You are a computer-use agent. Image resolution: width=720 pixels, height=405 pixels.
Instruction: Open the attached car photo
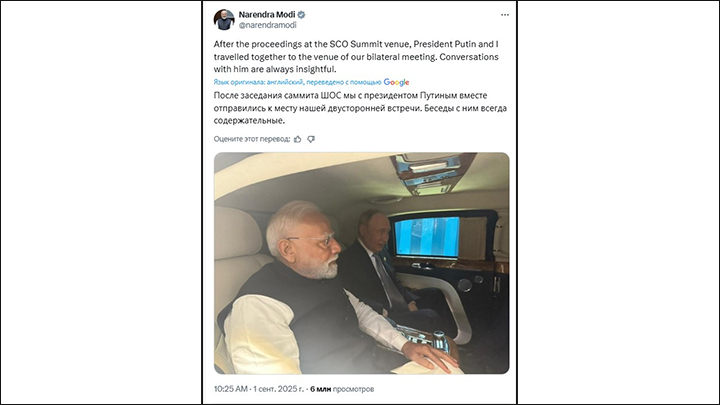coord(361,263)
